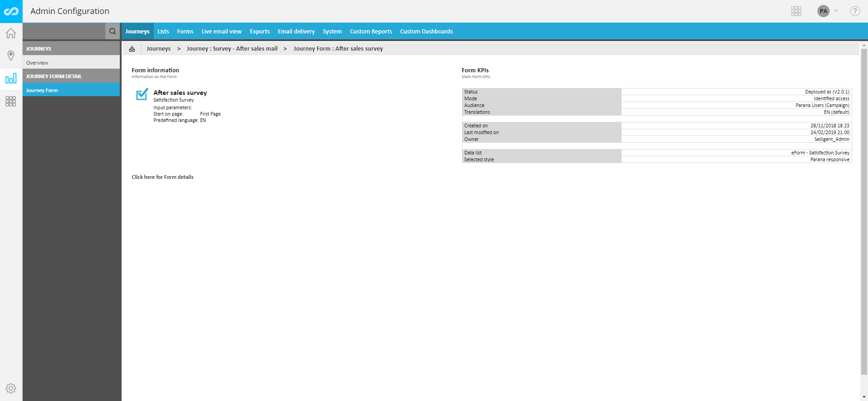Open the grid apps icon in left sidebar

point(11,101)
